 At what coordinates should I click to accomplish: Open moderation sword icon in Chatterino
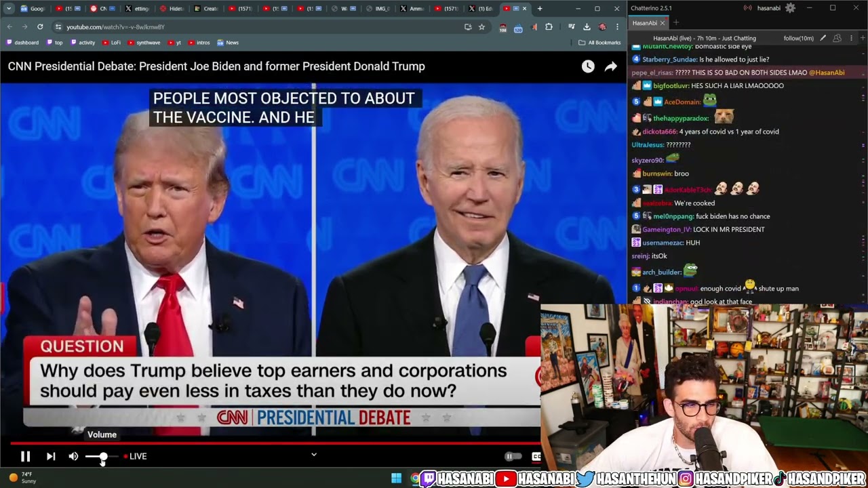823,38
